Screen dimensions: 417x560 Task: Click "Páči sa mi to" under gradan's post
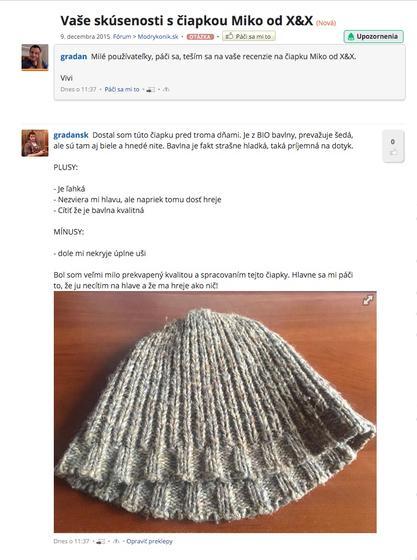pos(122,89)
